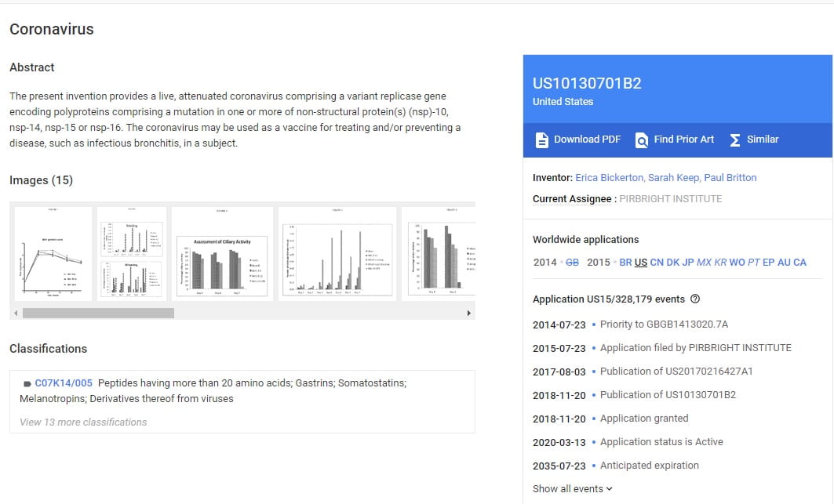Expand Show all events list

[573, 488]
